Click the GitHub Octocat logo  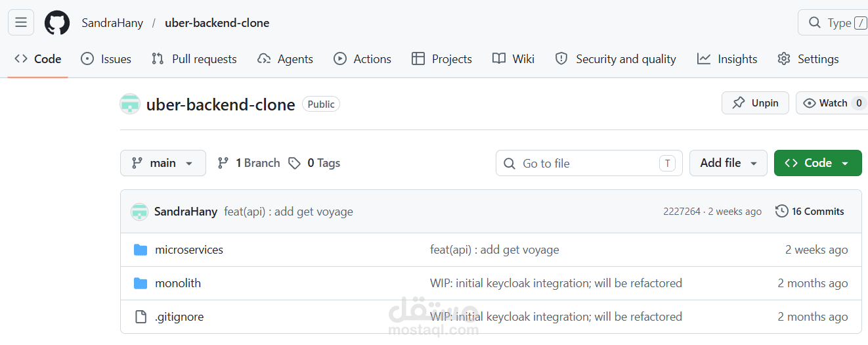(x=57, y=23)
